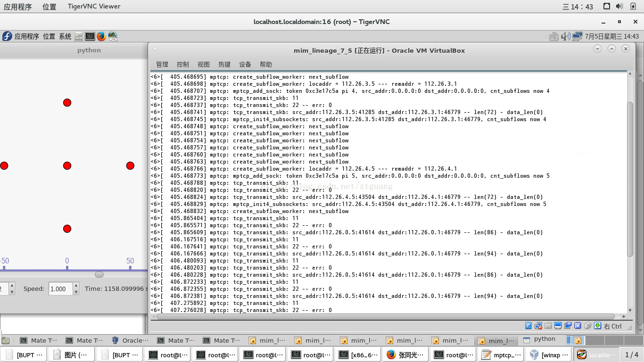Click the double blue monitors VirtualBox status icon
The width and height of the screenshot is (644, 362).
tap(568, 326)
